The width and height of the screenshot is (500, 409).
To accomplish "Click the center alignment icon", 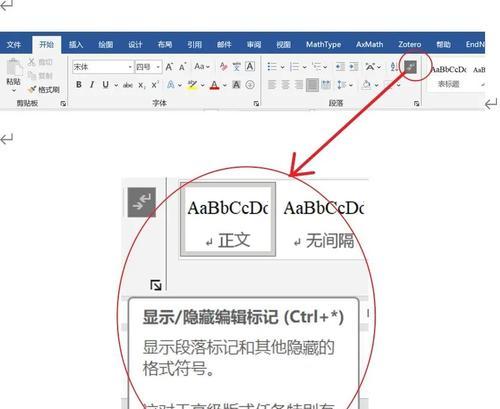I will (x=285, y=85).
